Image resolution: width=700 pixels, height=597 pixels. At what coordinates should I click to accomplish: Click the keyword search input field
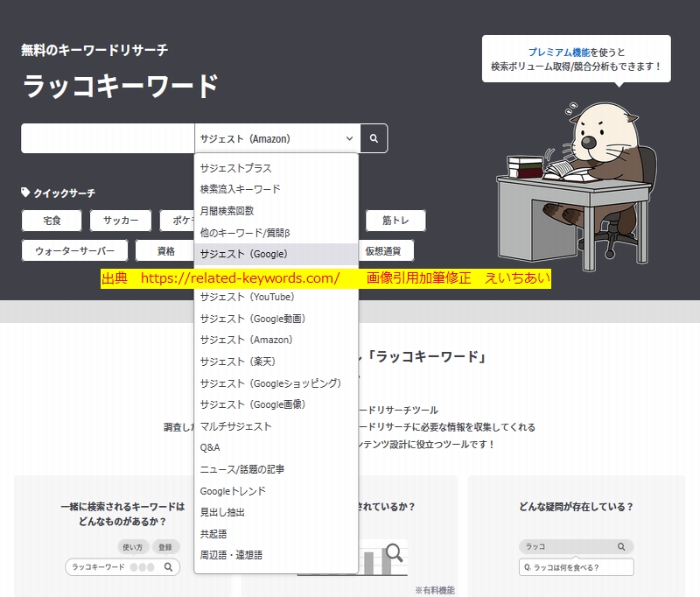tap(108, 138)
